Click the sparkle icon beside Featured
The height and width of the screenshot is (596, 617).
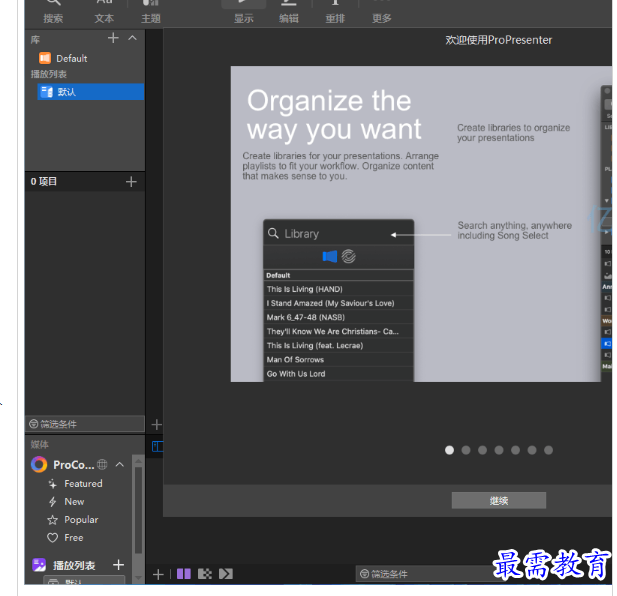pyautogui.click(x=52, y=484)
